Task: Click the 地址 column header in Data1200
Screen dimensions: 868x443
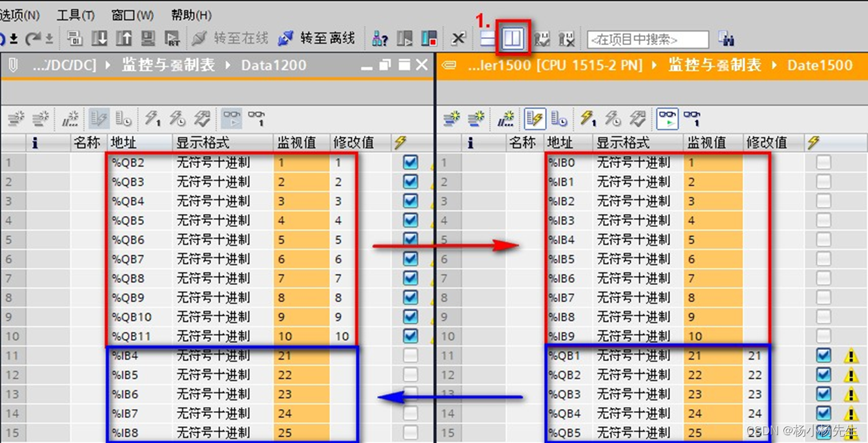Action: coord(139,142)
